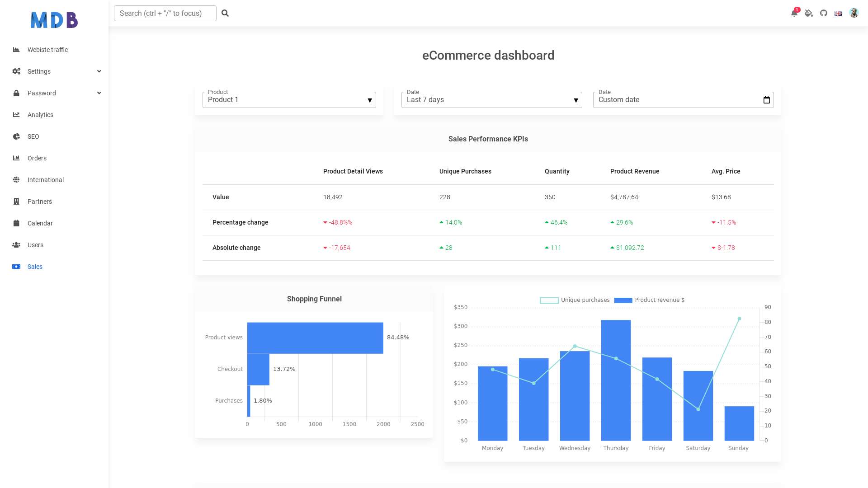868x488 pixels.
Task: Open the user avatar menu
Action: point(854,13)
